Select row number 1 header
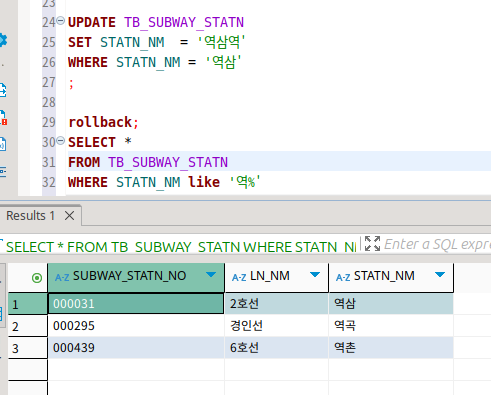 [28, 304]
